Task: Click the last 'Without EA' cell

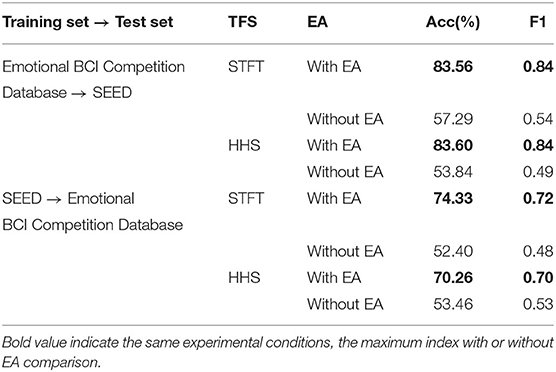Action: tap(345, 304)
